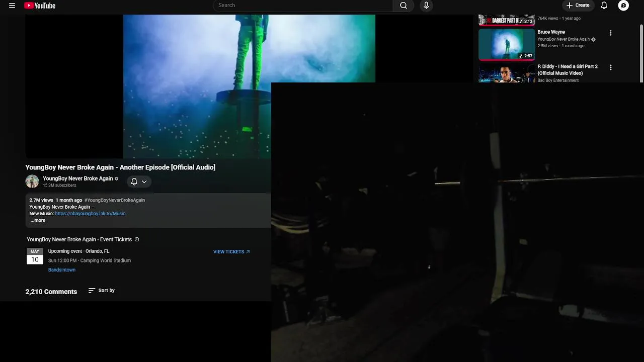Open the Darkest Part video thumbnail

pos(507,20)
